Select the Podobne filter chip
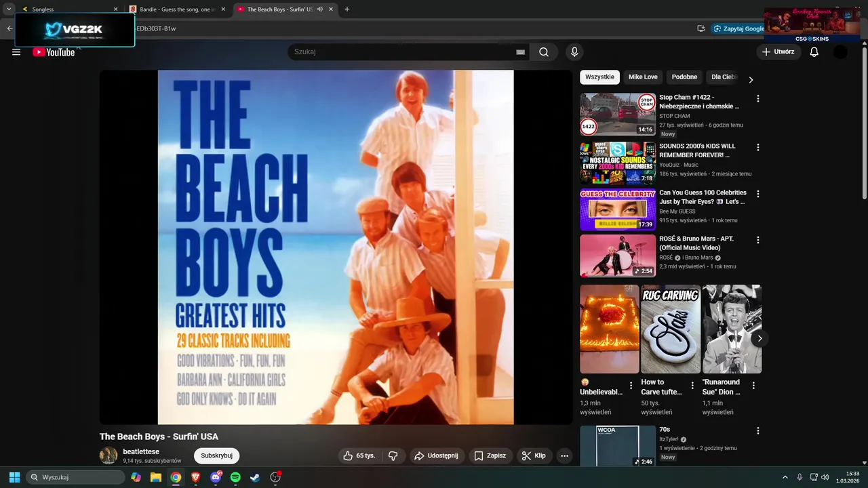The width and height of the screenshot is (868, 488). click(x=684, y=77)
